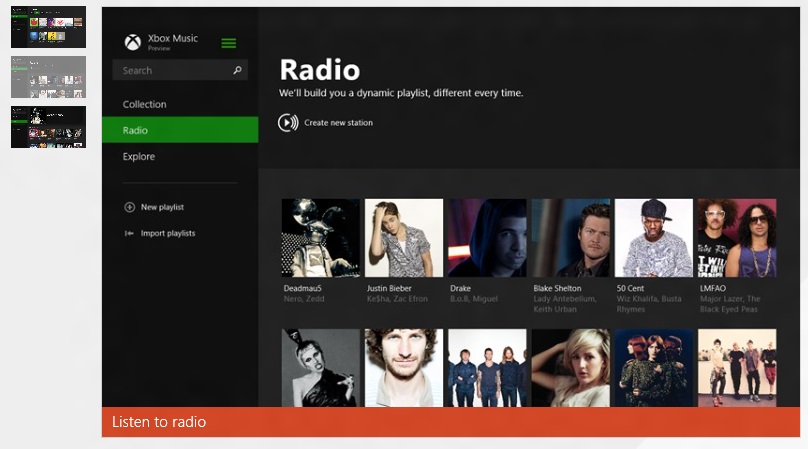
Task: Click the Xbox logo icon
Action: [x=132, y=42]
